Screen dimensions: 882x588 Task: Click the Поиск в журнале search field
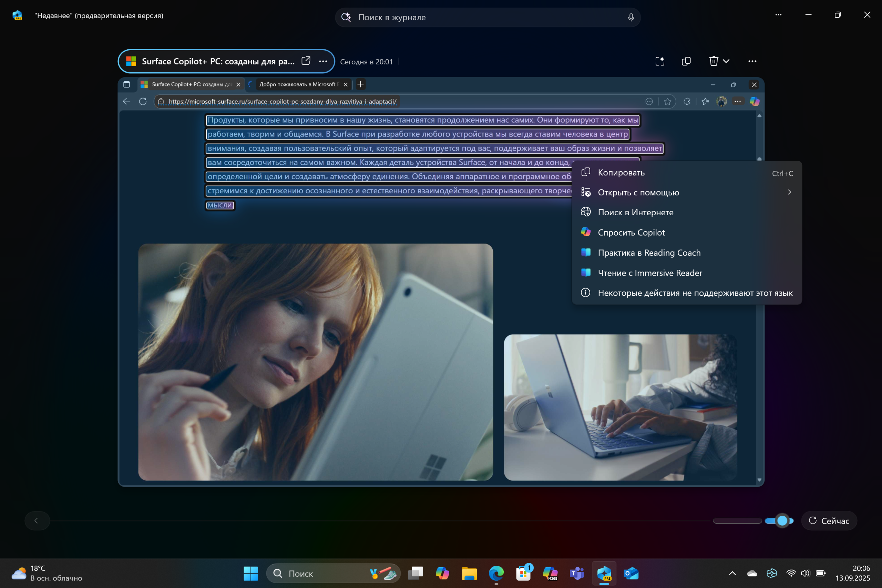pyautogui.click(x=488, y=17)
